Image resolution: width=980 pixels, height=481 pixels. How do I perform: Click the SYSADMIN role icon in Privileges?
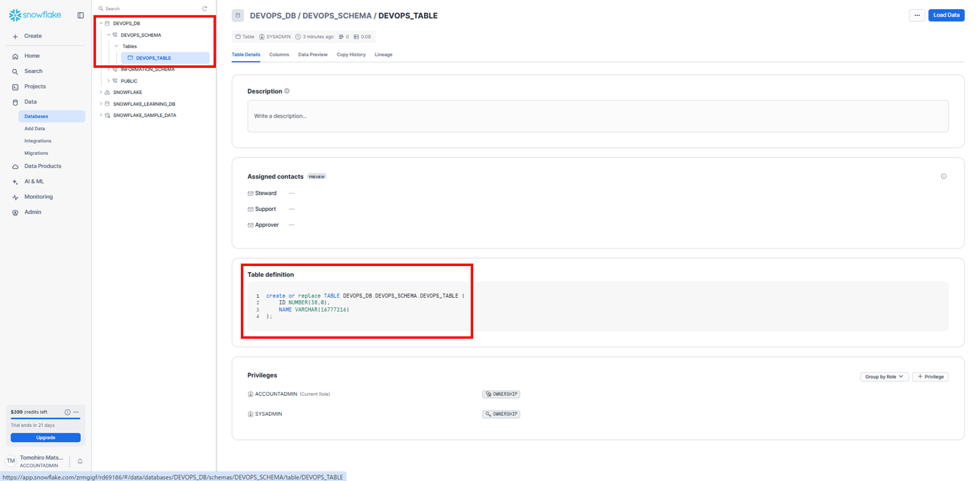point(251,414)
